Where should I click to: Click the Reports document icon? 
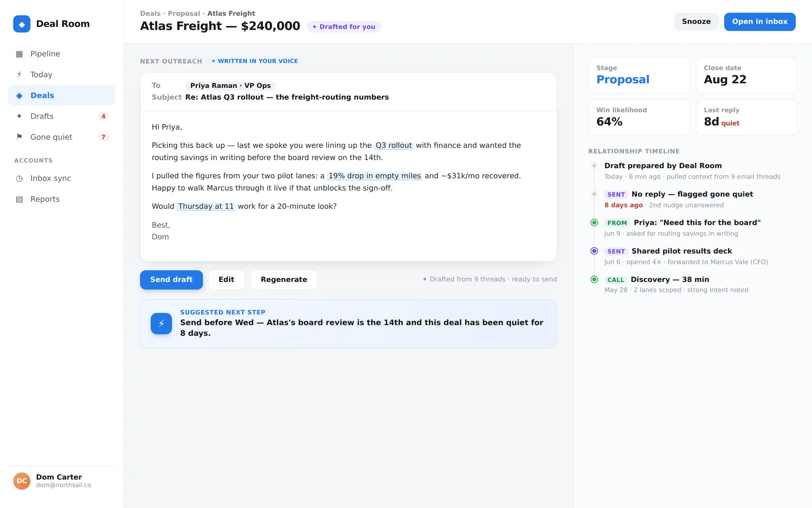19,199
